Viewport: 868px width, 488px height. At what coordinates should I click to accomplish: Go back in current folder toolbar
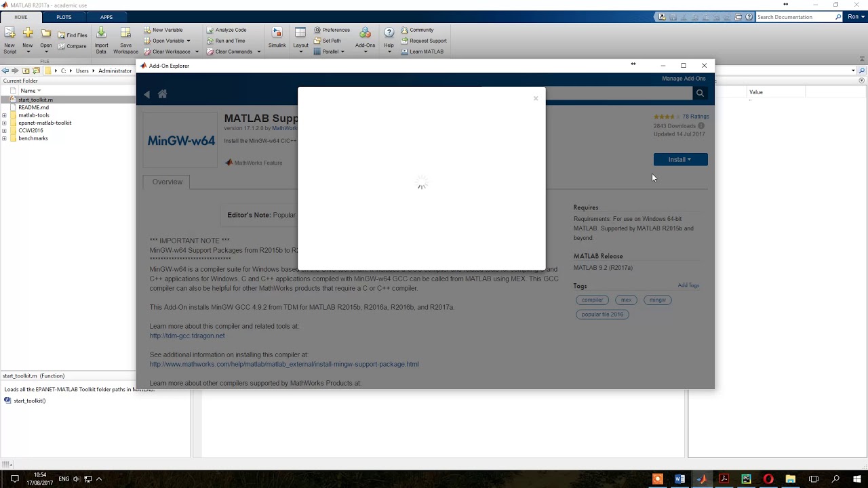coord(5,70)
